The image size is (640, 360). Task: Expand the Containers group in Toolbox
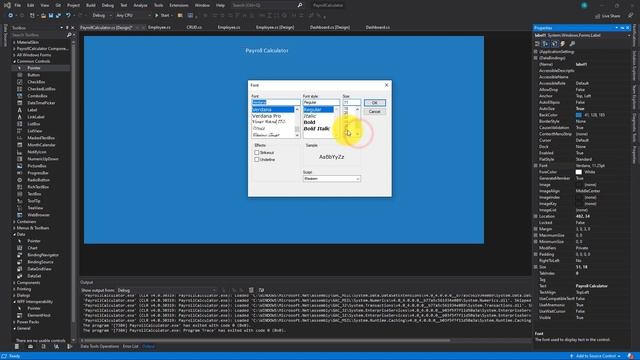coord(14,222)
